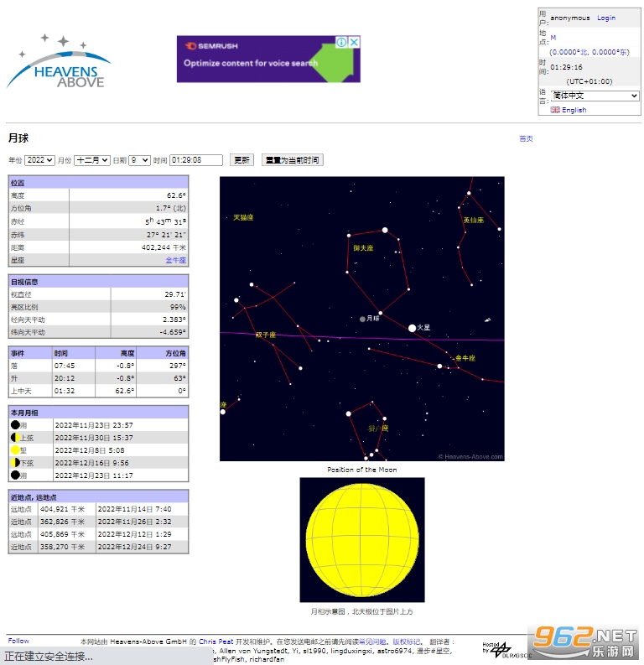Viewport: 644px width, 665px height.
Task: Expand the month dropdown showing 十二月
Action: (92, 160)
